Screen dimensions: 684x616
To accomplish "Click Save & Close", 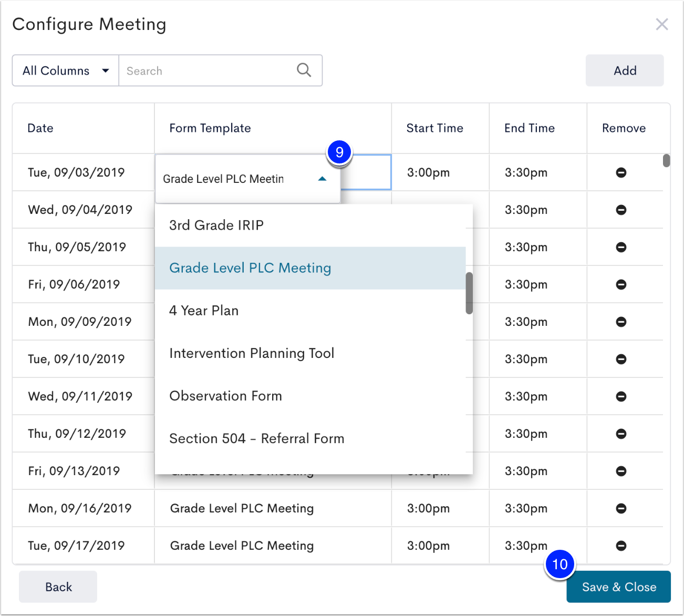I will [618, 587].
